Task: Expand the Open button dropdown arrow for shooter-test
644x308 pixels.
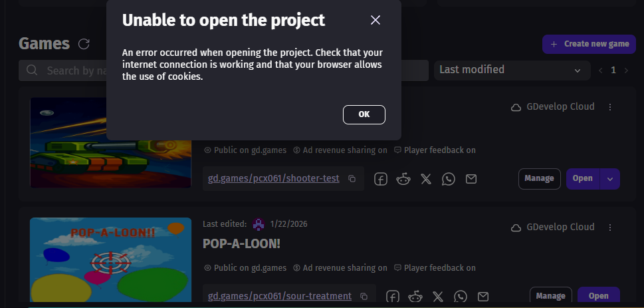Action: (609, 179)
